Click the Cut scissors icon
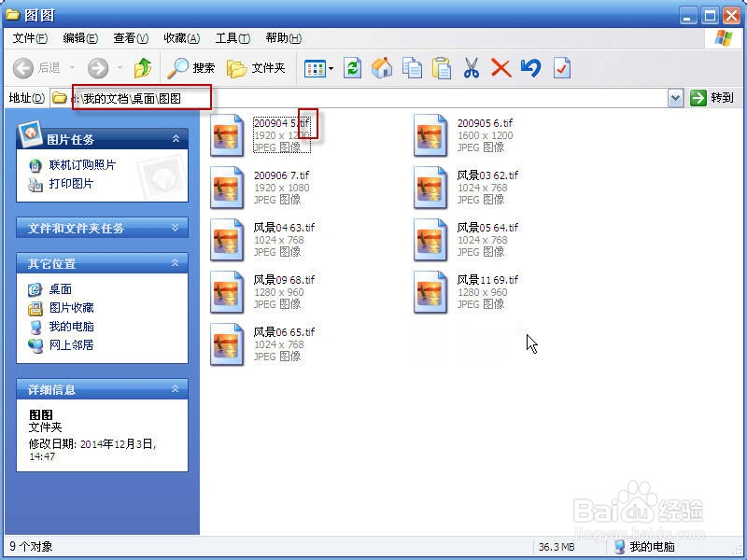This screenshot has height=560, width=747. (472, 67)
